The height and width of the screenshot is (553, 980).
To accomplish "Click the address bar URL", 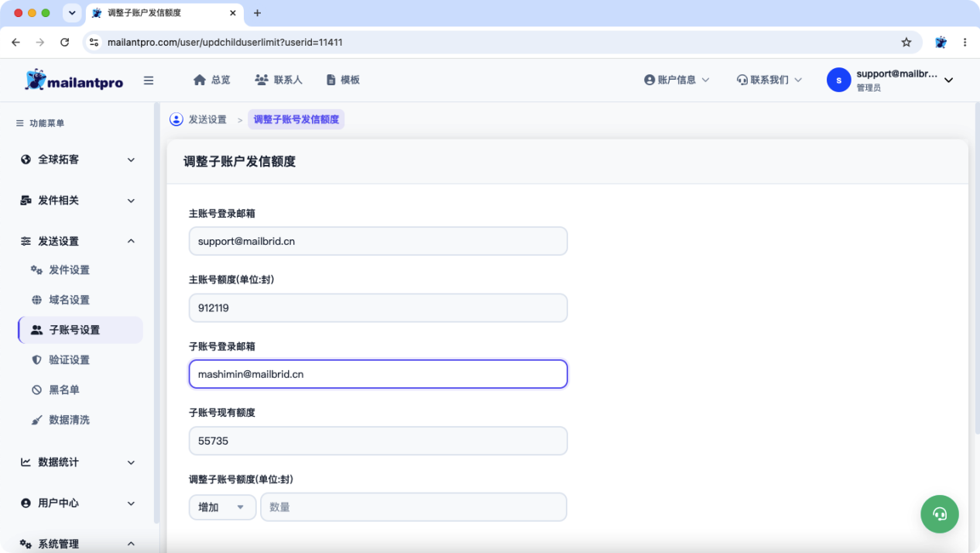I will (225, 43).
